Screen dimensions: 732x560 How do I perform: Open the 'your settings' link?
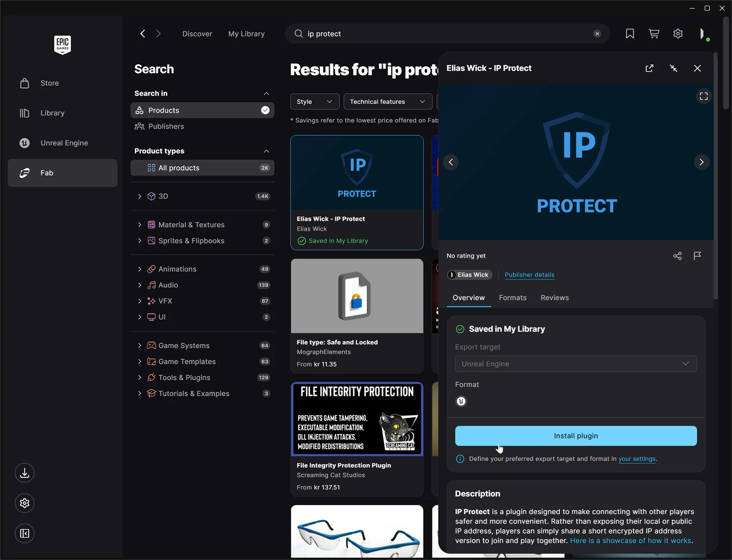[637, 459]
